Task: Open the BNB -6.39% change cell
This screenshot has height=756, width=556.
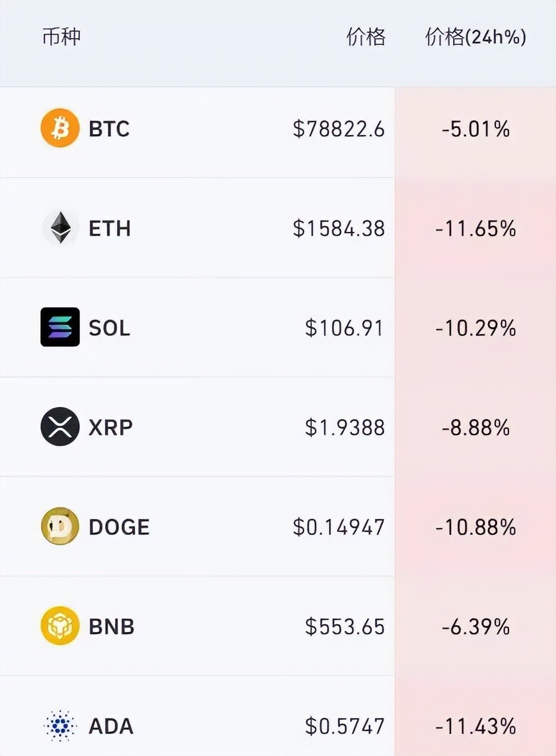Action: [x=476, y=626]
